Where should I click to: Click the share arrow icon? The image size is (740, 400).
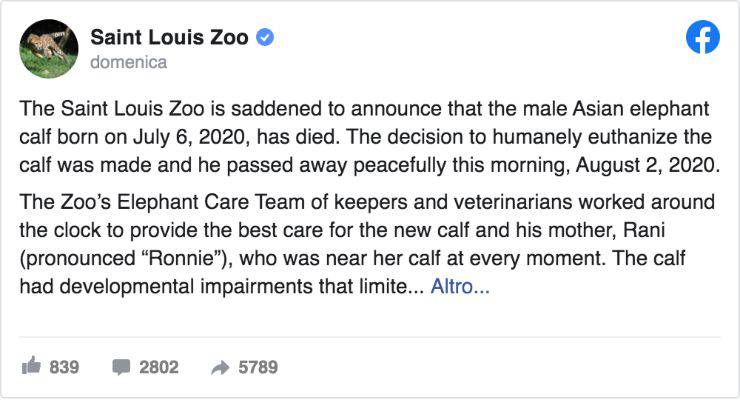pyautogui.click(x=220, y=367)
